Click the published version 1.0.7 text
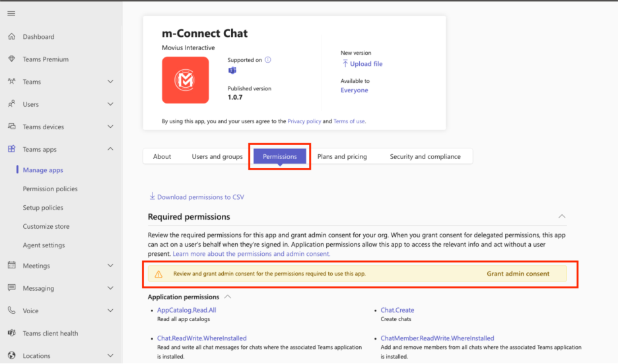Image resolution: width=618 pixels, height=364 pixels. coord(235,97)
